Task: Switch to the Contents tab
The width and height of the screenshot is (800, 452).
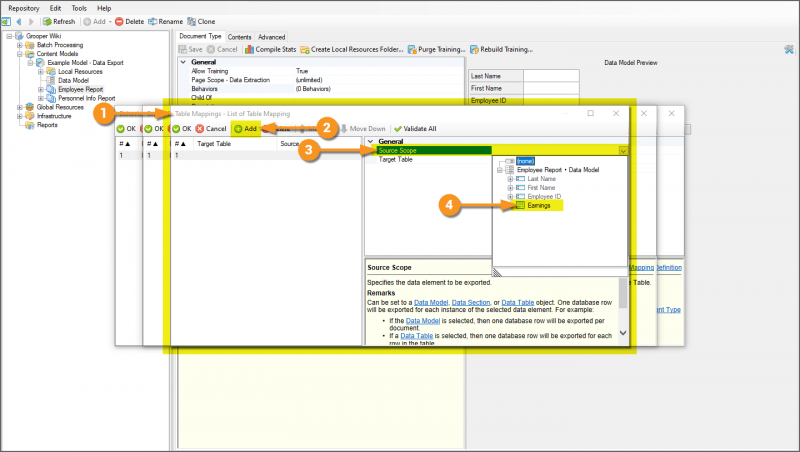Action: point(239,37)
